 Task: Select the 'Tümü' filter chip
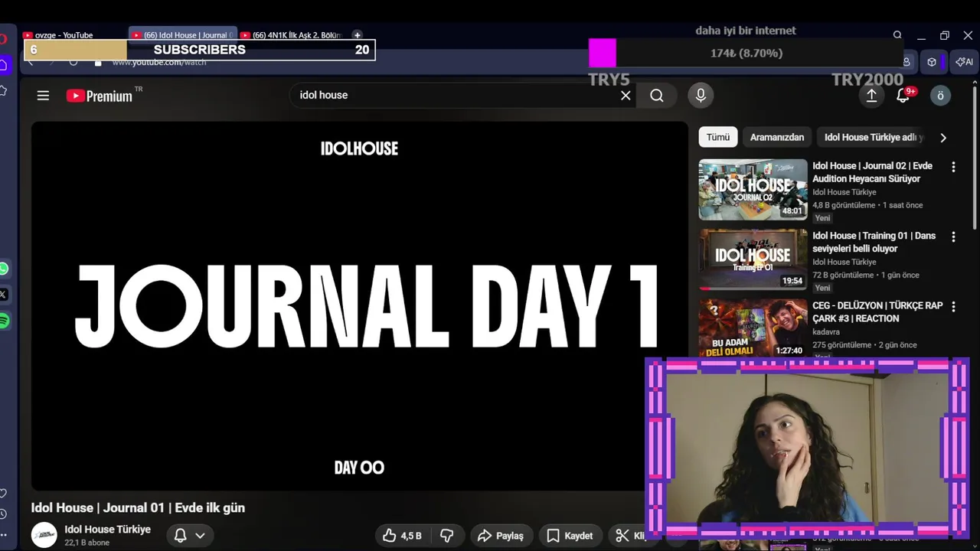[718, 137]
